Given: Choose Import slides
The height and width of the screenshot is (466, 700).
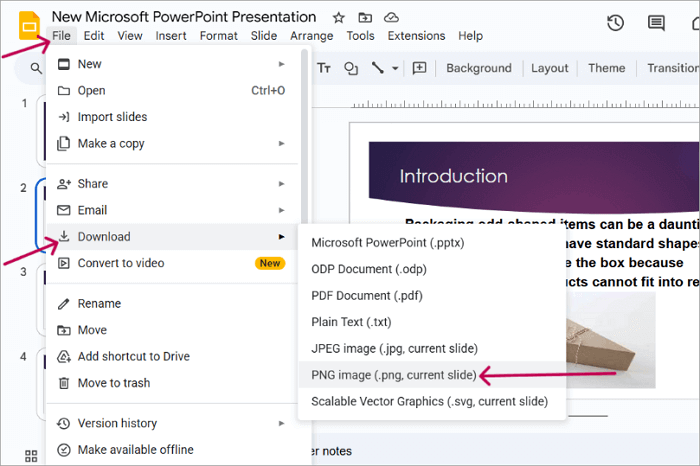Looking at the screenshot, I should tap(172, 117).
